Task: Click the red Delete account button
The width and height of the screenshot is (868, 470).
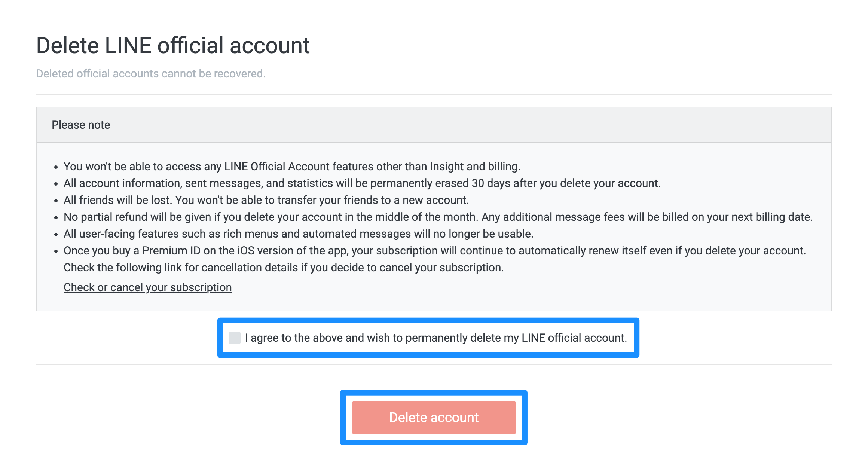Action: point(434,417)
